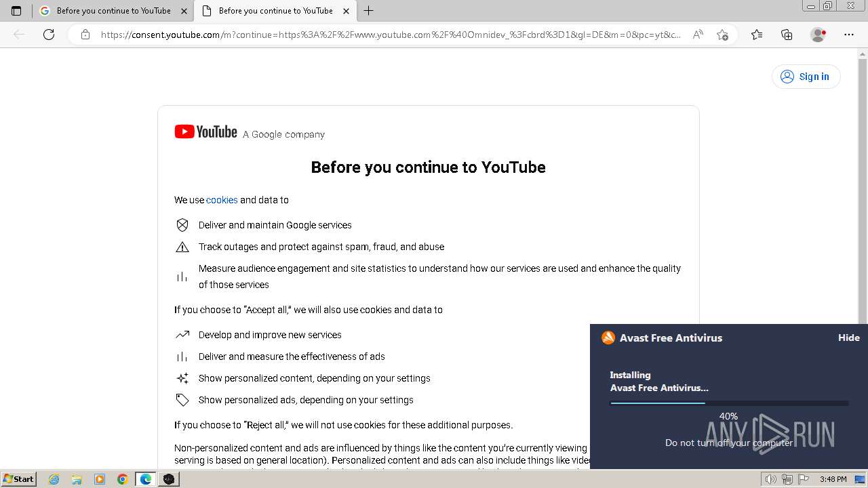Open the cookies link
Image resolution: width=868 pixels, height=488 pixels.
[x=222, y=200]
